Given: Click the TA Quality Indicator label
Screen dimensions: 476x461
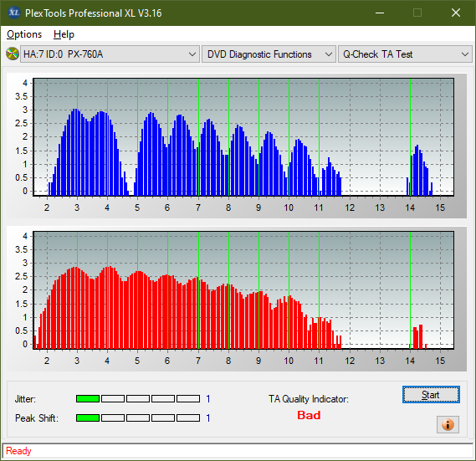Looking at the screenshot, I should (x=309, y=399).
